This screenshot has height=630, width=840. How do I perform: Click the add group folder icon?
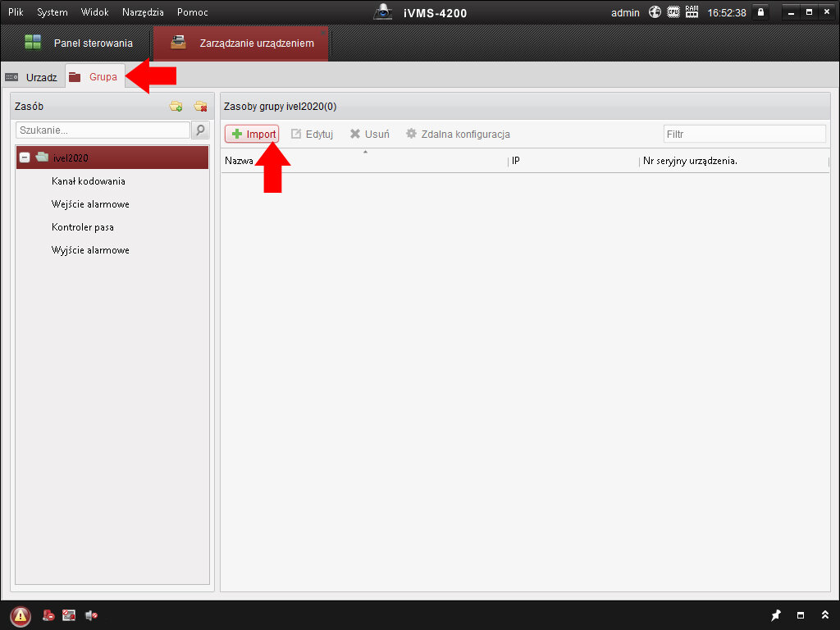pyautogui.click(x=176, y=107)
